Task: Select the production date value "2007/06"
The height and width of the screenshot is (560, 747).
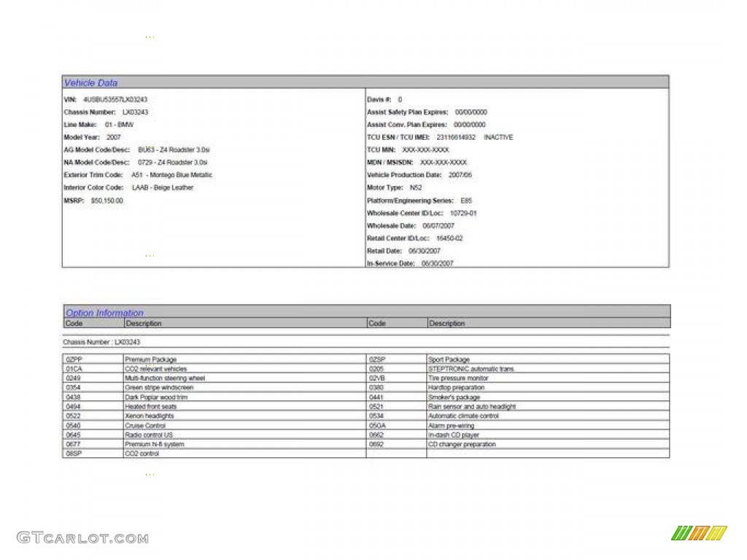Action: [460, 175]
